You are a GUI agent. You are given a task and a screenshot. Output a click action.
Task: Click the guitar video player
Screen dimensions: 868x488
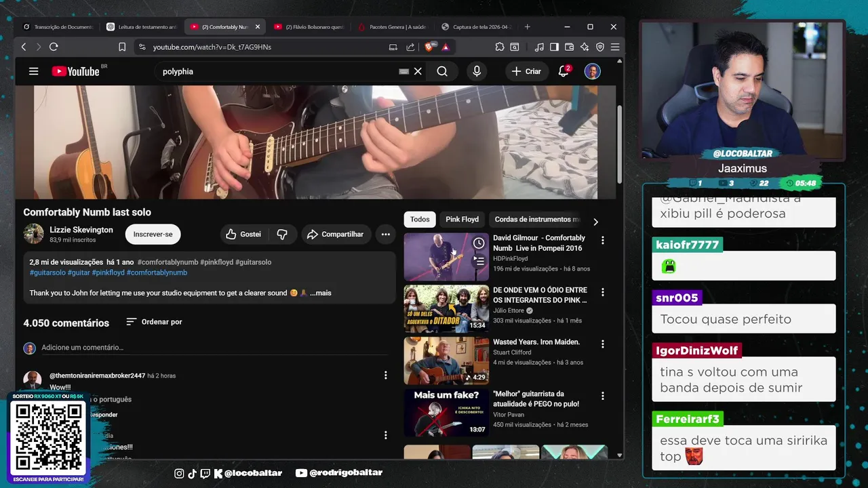315,142
